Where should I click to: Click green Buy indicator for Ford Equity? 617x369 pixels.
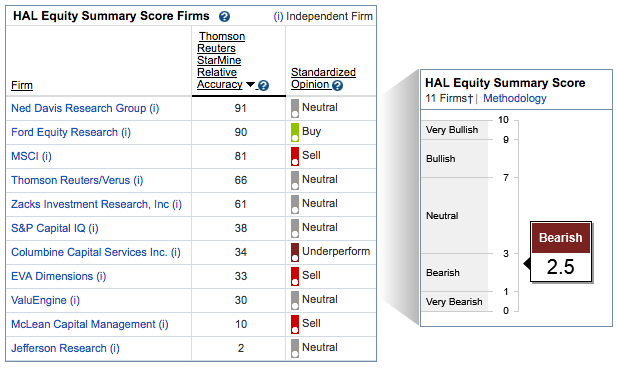[295, 132]
